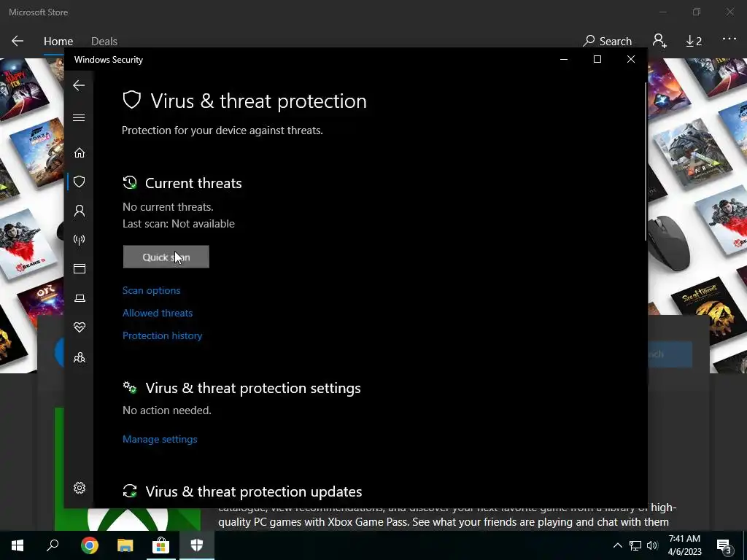The width and height of the screenshot is (747, 560).
Task: Open account sign-in icon in Microsoft Store
Action: (x=659, y=41)
